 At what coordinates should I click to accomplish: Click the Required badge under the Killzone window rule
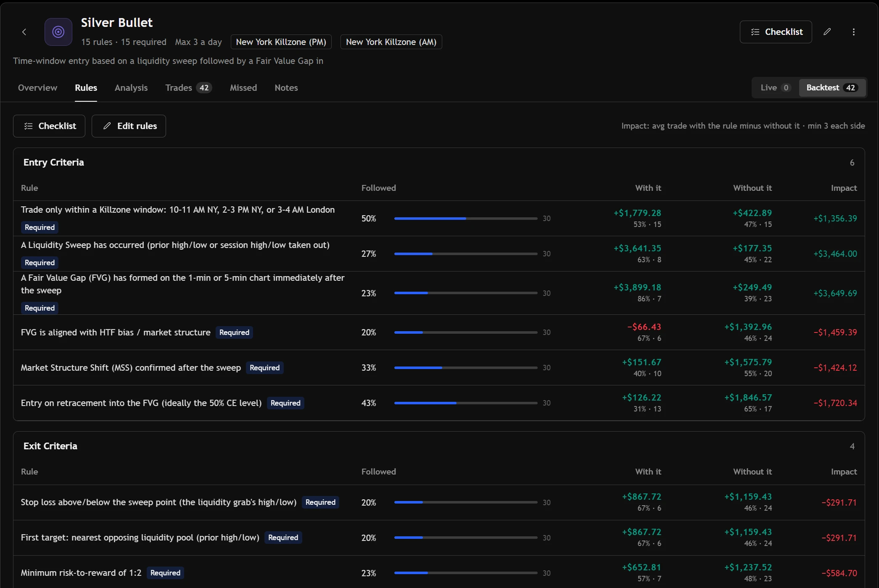tap(40, 227)
